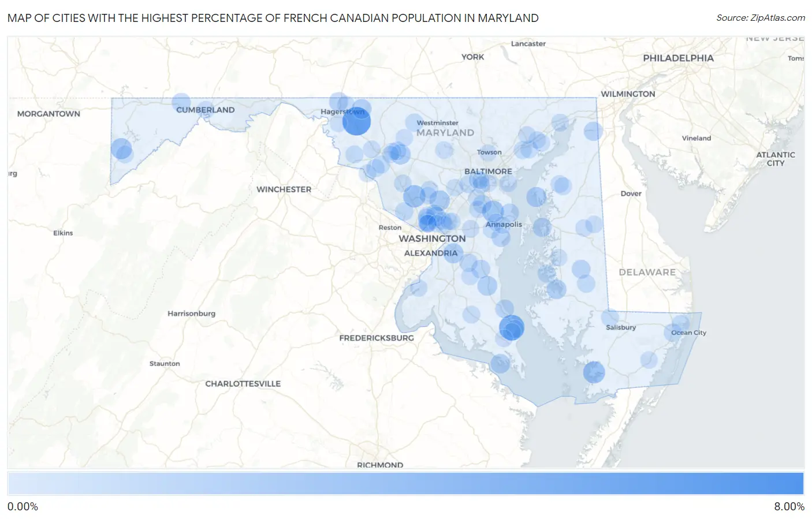The width and height of the screenshot is (812, 519).
Task: Click the PHILADELPHIA map label
Action: (x=678, y=58)
